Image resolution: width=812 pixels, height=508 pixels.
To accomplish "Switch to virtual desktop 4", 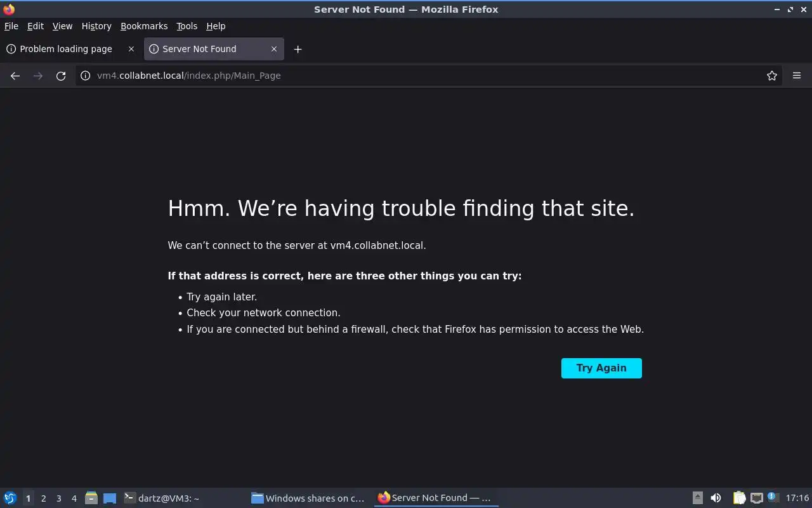I will [x=74, y=498].
